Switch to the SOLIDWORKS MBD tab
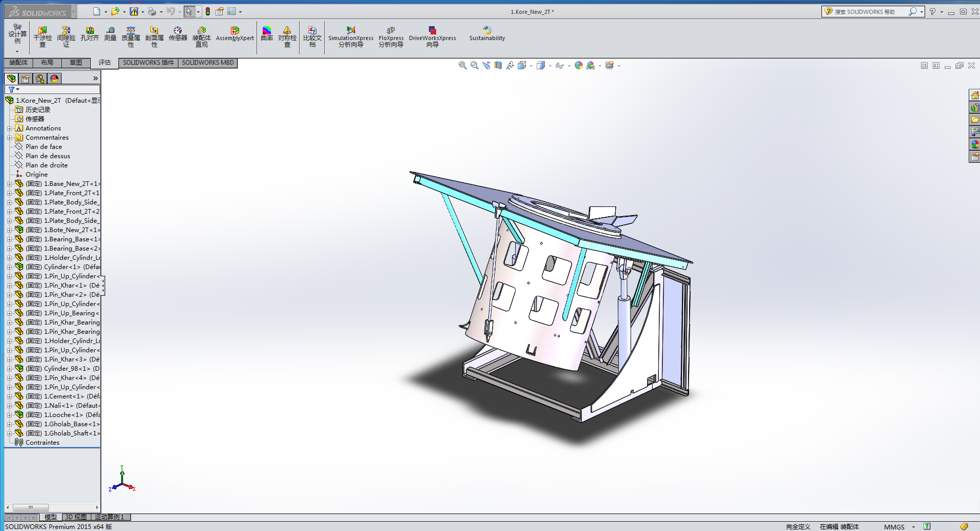Viewport: 980px width, 531px height. (207, 63)
